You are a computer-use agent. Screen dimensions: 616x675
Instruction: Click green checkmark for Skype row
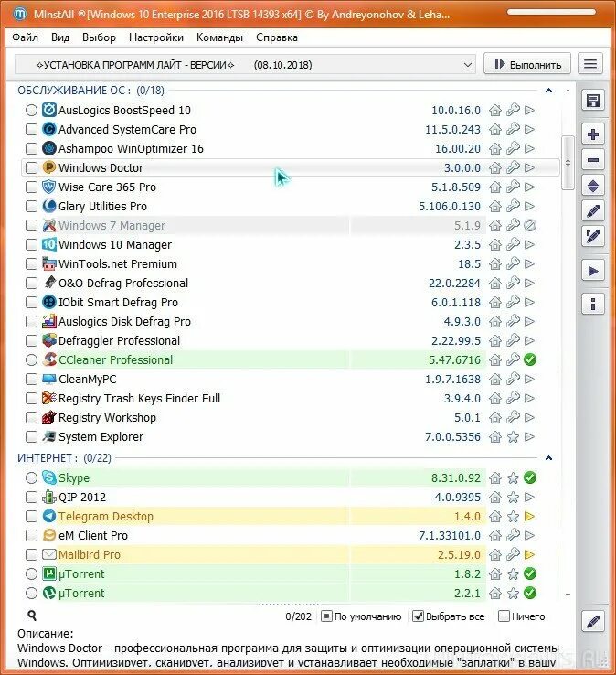pyautogui.click(x=530, y=477)
